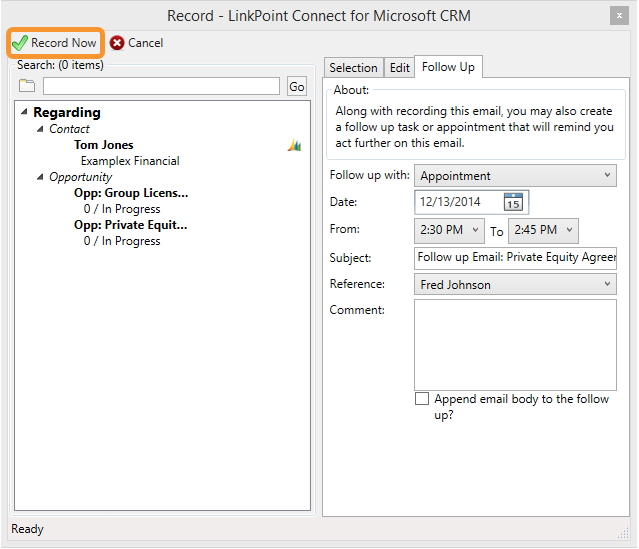The width and height of the screenshot is (639, 549).
Task: Click 0 / In Progress under Private Equit
Action: [x=122, y=241]
